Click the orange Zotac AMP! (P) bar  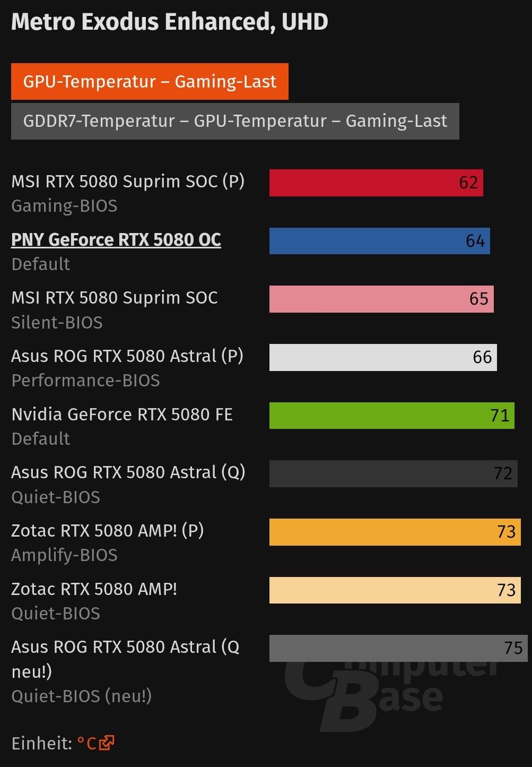395,532
